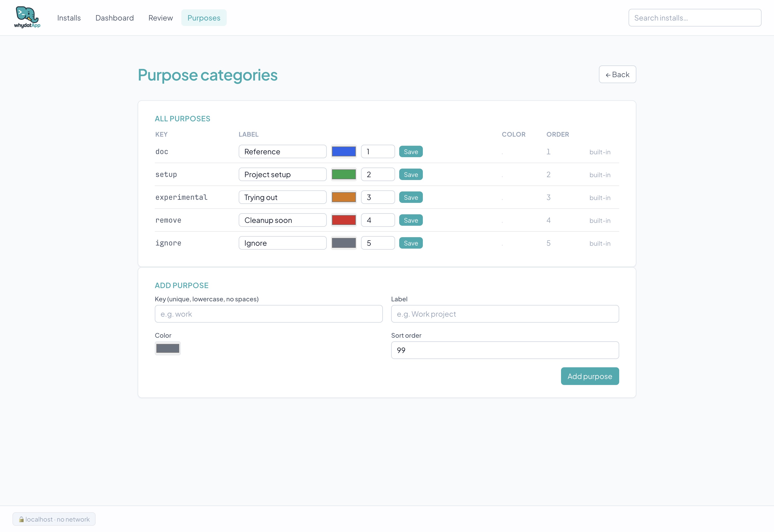Click the 'ALL PURPOSES' section heading

[182, 119]
